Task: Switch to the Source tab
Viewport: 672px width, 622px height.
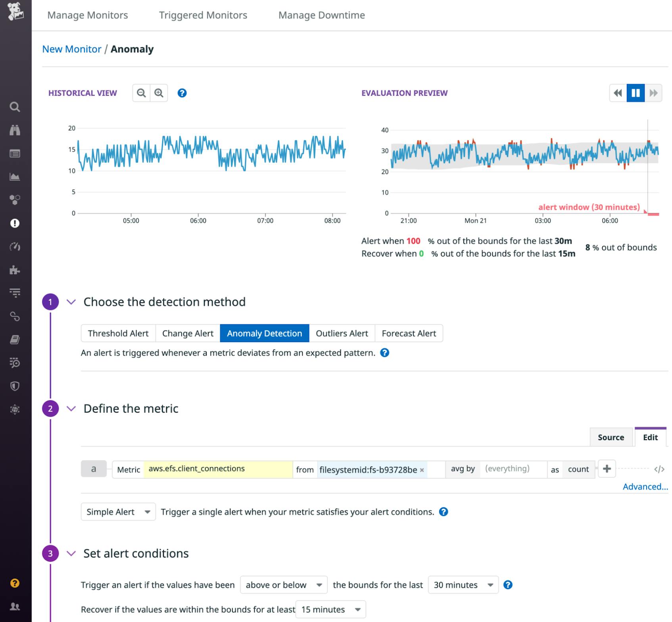Action: coord(611,437)
